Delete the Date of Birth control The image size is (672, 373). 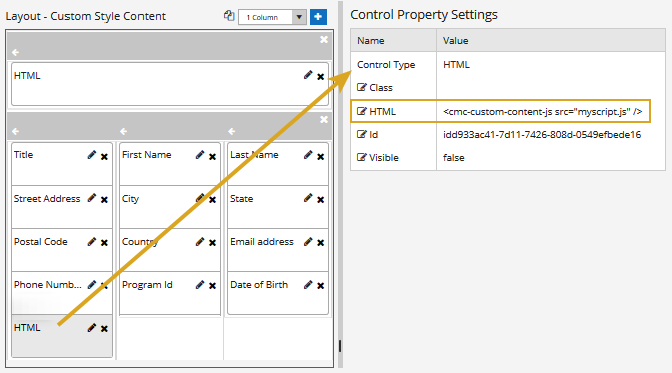[x=320, y=286]
